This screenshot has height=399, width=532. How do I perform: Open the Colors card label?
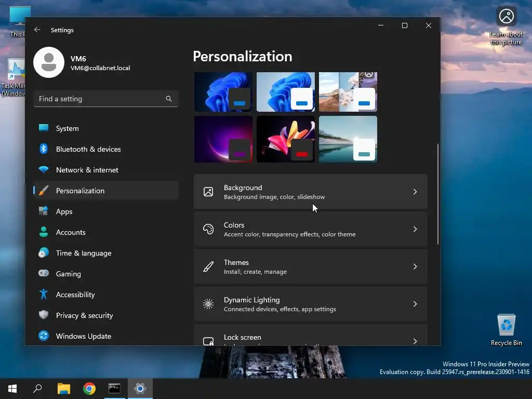coord(234,225)
